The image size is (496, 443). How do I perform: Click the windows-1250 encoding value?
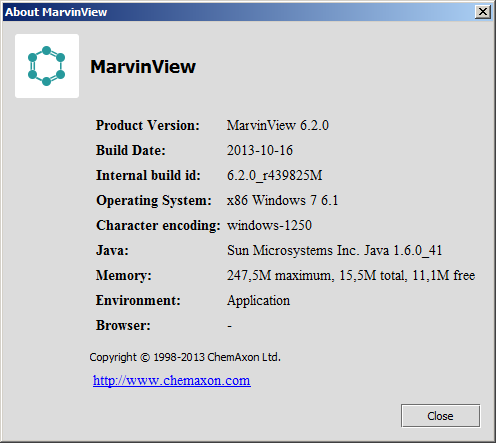pyautogui.click(x=269, y=226)
